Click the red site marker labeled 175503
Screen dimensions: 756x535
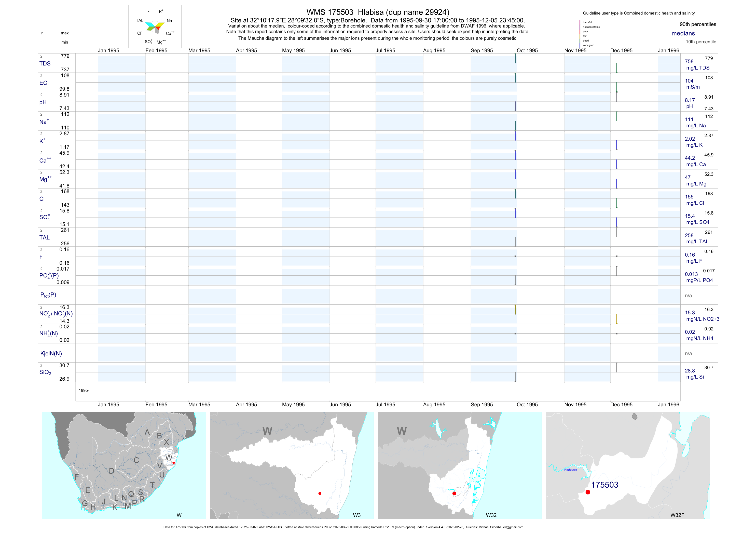tap(588, 492)
